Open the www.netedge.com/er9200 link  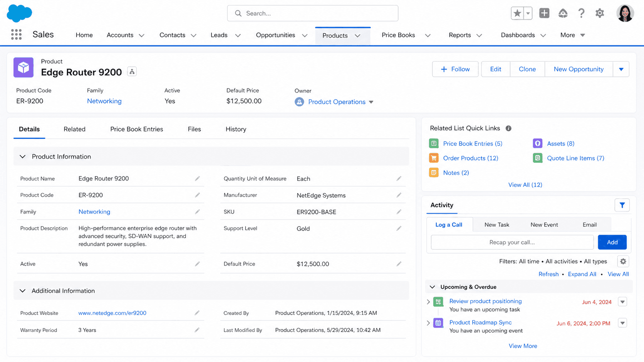[112, 313]
